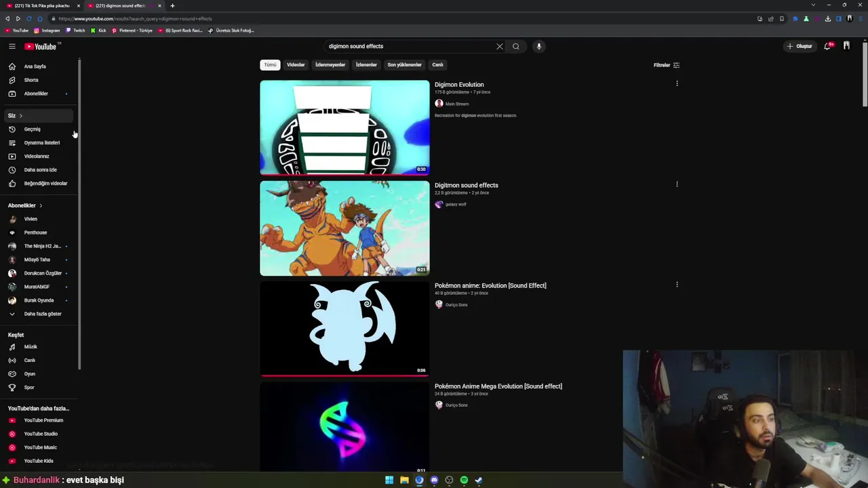Expand Daha fazla göster subscriptions
Viewport: 868px width, 488px height.
click(38, 314)
